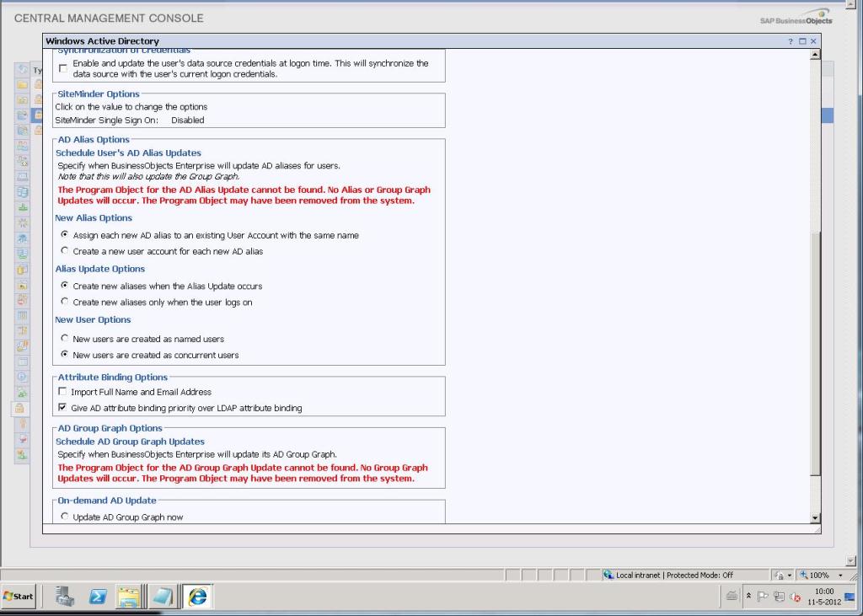863x616 pixels.
Task: Click the SiteMinder Options group label
Action: pyautogui.click(x=99, y=94)
